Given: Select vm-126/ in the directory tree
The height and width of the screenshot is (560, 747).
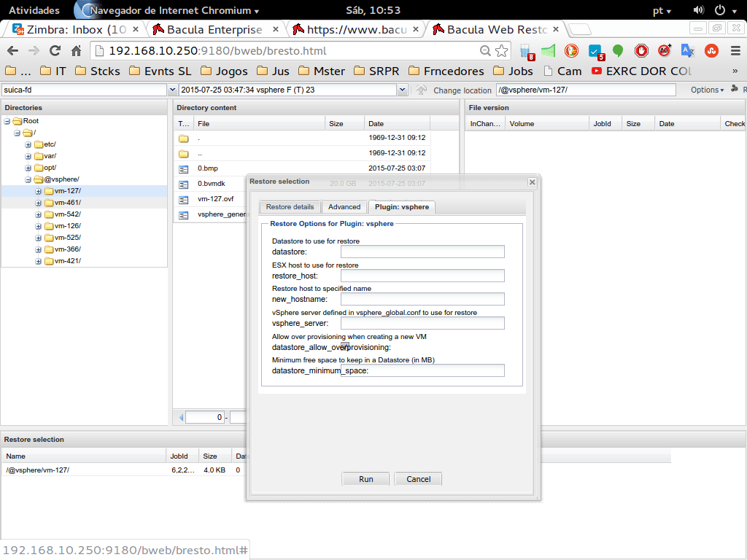Looking at the screenshot, I should [x=68, y=226].
